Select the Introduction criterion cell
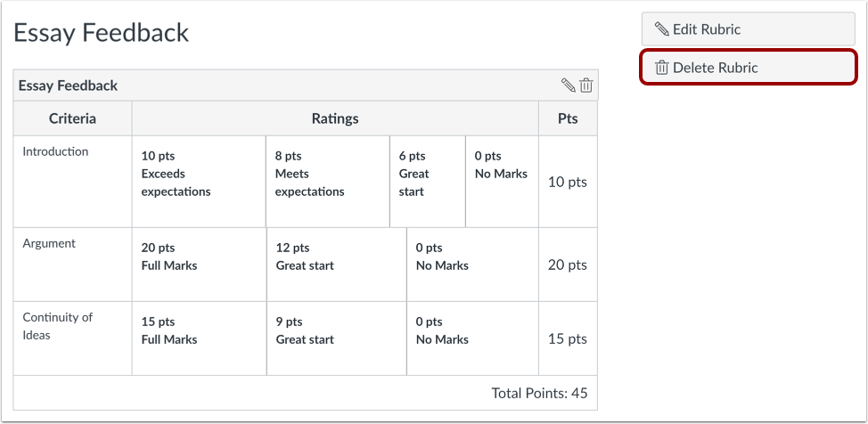Image resolution: width=868 pixels, height=424 pixels. point(55,151)
